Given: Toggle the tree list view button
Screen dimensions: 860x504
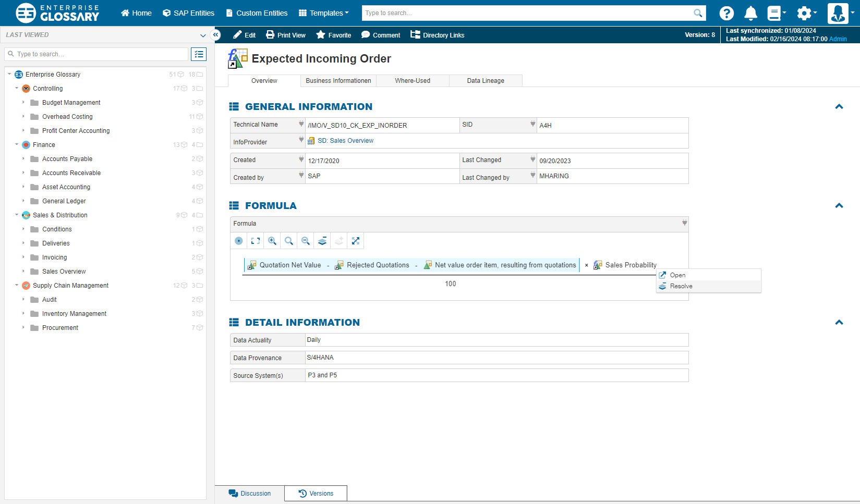Looking at the screenshot, I should point(199,54).
